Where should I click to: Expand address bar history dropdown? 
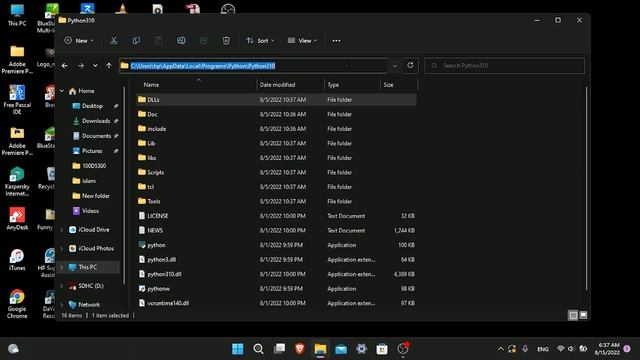coord(395,66)
